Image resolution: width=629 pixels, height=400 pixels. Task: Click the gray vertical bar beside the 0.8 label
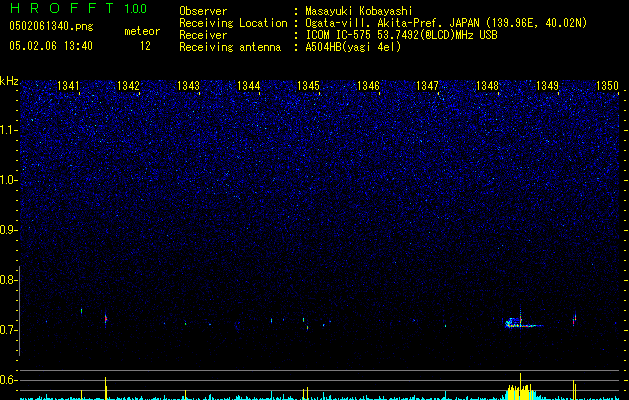pos(19,311)
